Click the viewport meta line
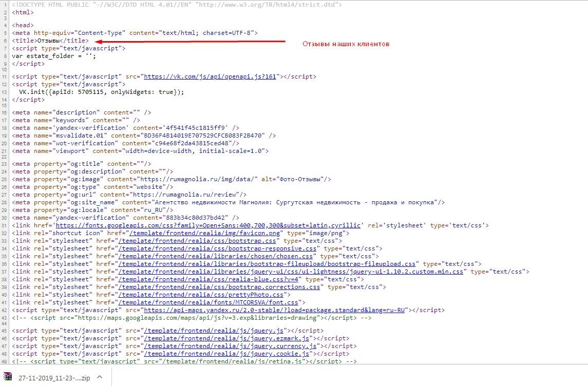The image size is (588, 386). 140,151
